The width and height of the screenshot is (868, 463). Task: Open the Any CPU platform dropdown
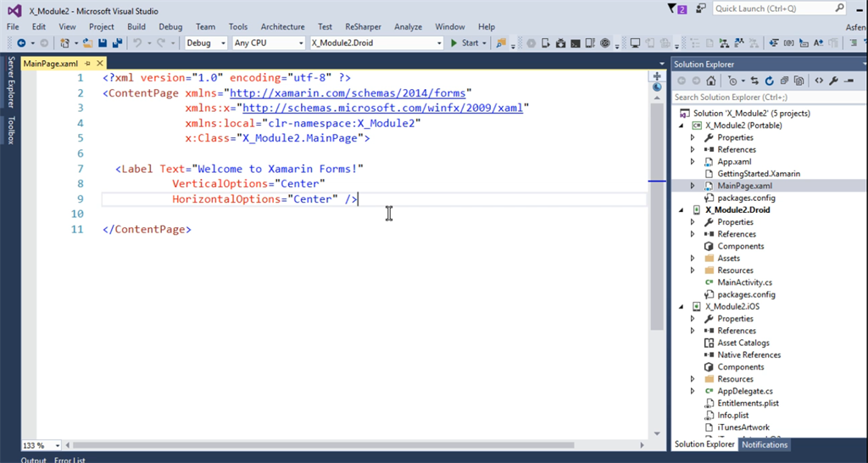point(268,43)
